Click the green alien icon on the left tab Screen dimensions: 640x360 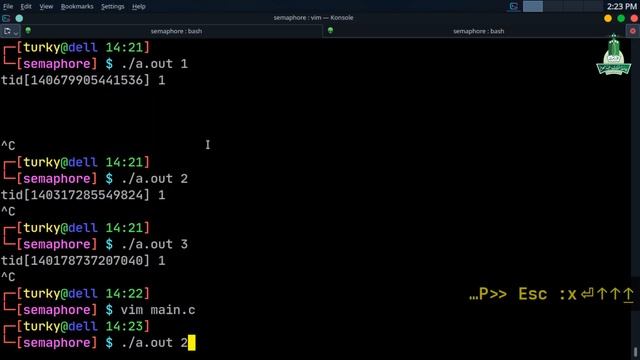point(28,30)
